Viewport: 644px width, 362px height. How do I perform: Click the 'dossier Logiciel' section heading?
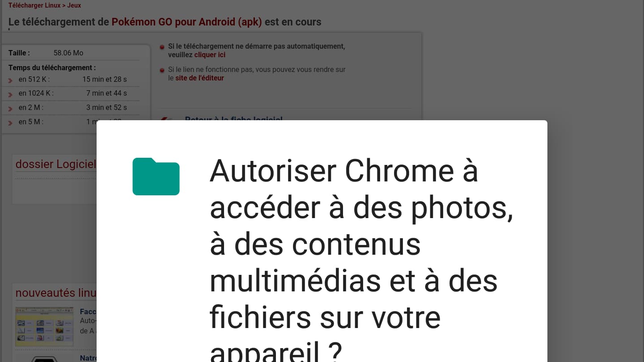(56, 164)
